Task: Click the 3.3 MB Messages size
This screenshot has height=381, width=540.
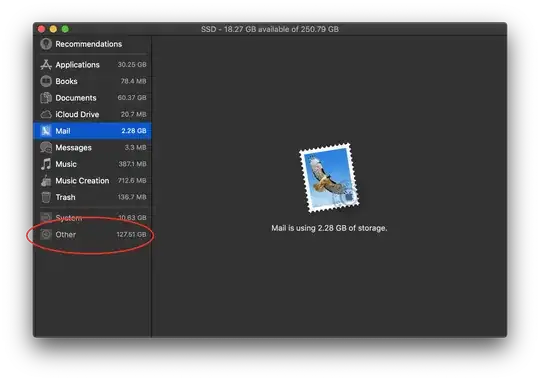Action: (x=135, y=147)
